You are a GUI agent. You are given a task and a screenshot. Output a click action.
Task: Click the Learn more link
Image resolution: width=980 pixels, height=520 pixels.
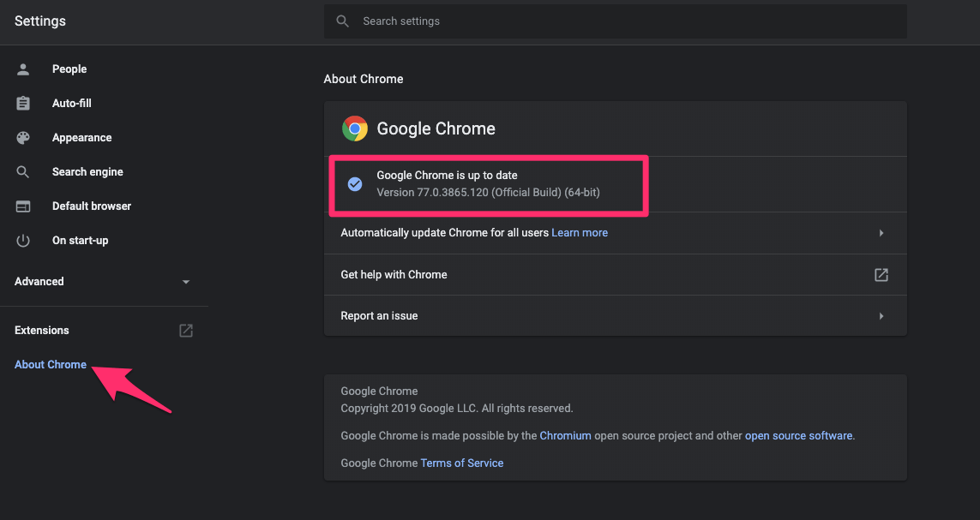click(x=579, y=232)
